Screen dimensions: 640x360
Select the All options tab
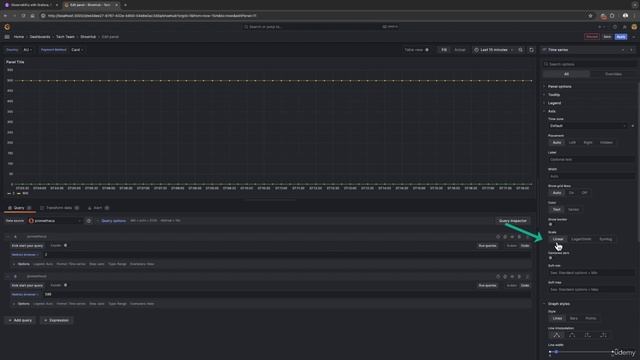click(566, 74)
